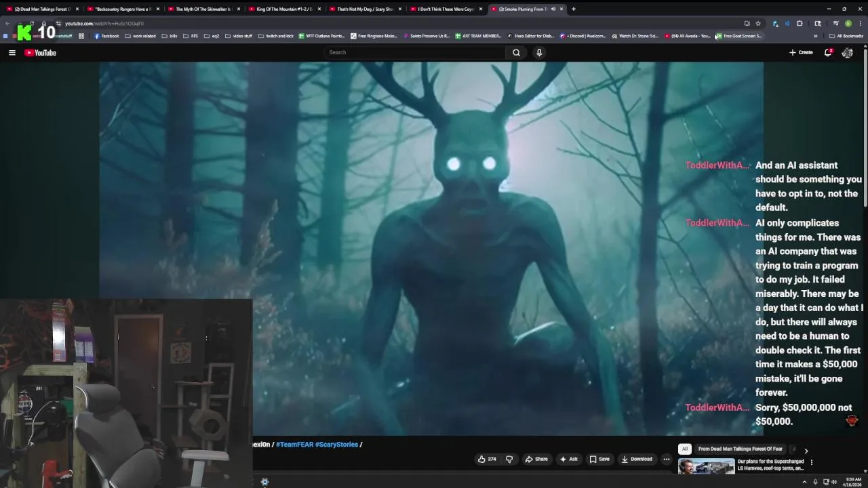Click the Create button in YouTube header
This screenshot has width=868, height=488.
coord(801,52)
